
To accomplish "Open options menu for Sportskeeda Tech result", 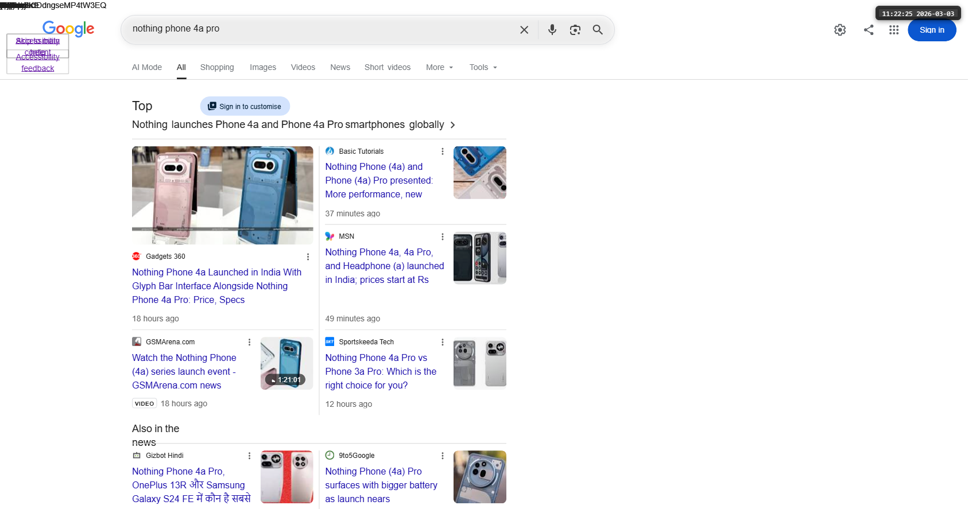I will (442, 342).
